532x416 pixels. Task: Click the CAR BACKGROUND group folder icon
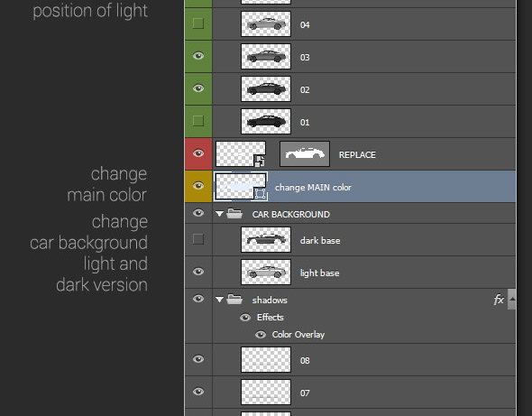point(234,214)
